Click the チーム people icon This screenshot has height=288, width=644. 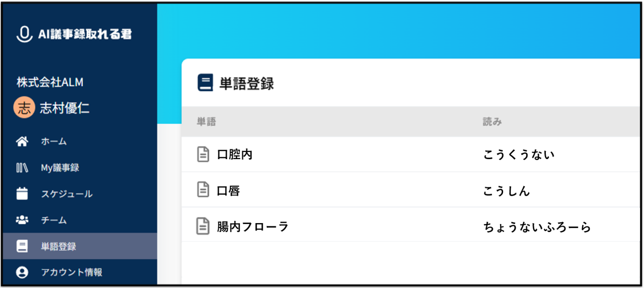[x=22, y=221]
